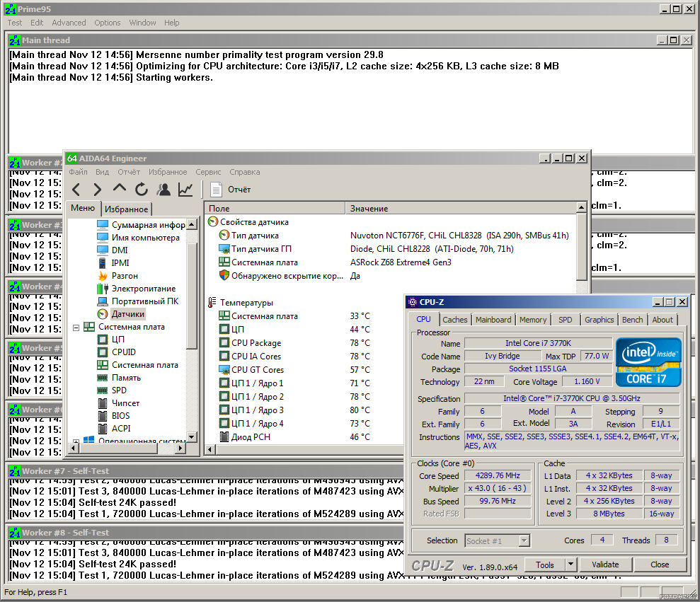
Task: Select Суммарная информация tree item
Action: pos(141,224)
